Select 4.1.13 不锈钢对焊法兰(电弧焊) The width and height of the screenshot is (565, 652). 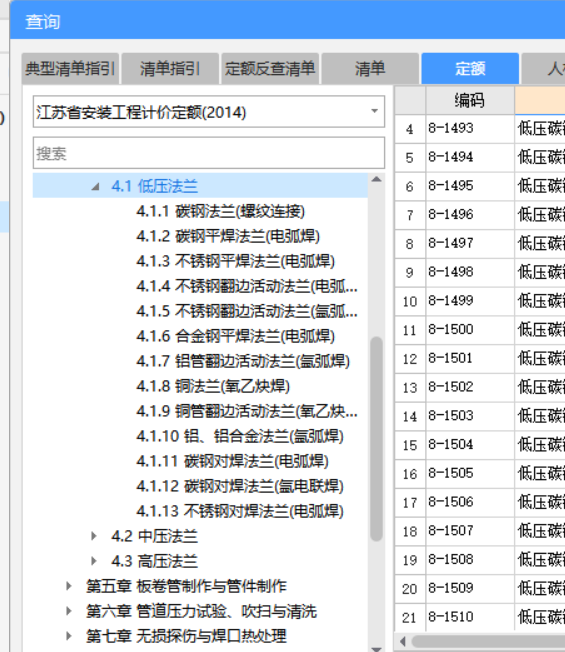[x=240, y=511]
